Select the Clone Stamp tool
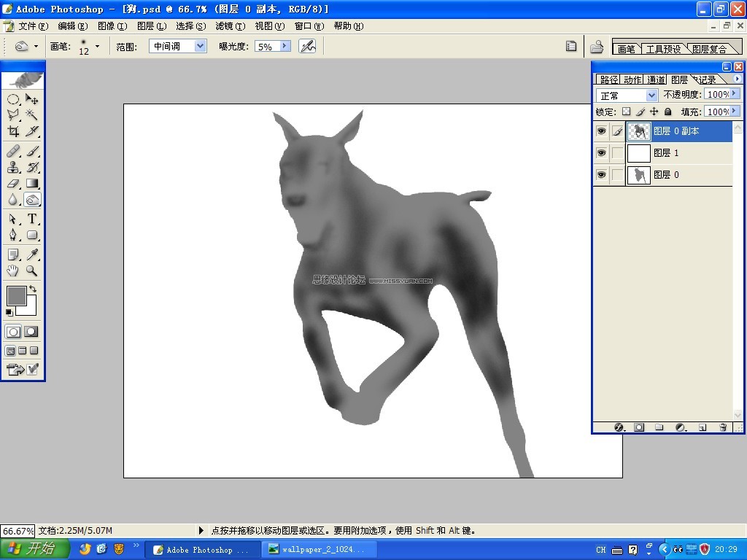747x560 pixels. pyautogui.click(x=13, y=167)
